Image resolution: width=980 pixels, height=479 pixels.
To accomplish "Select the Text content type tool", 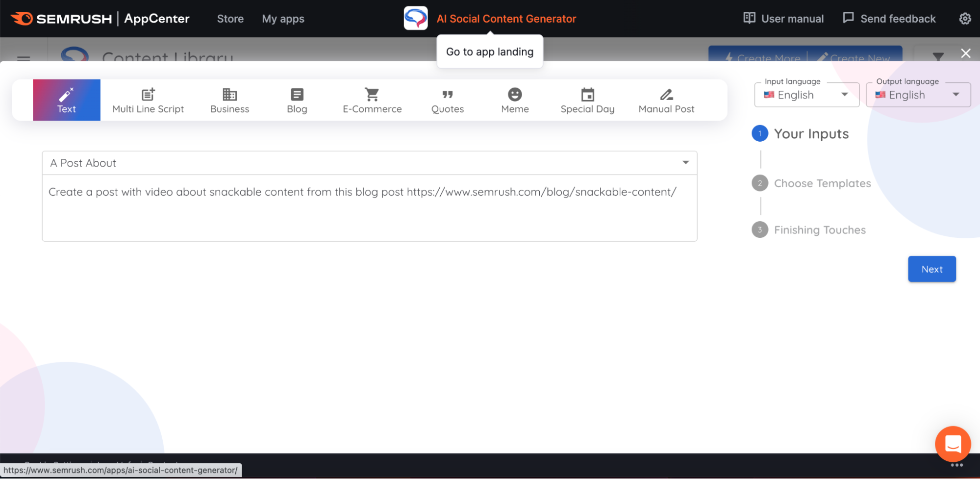I will click(66, 100).
